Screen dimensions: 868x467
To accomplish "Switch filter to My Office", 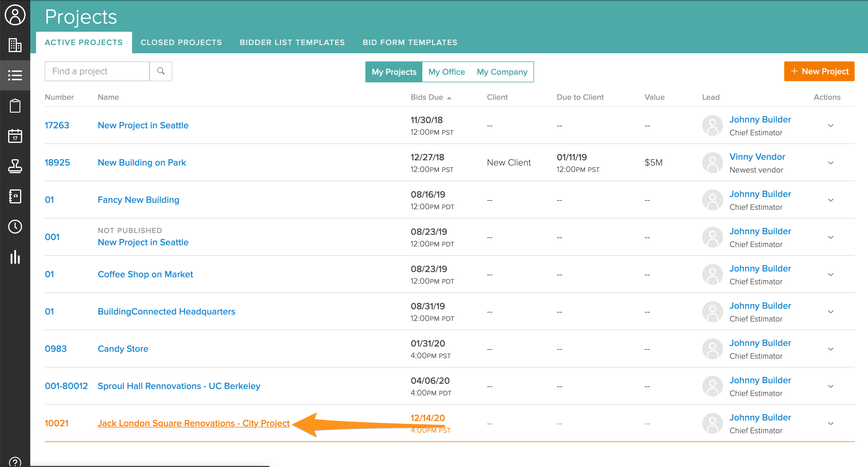I will 447,72.
